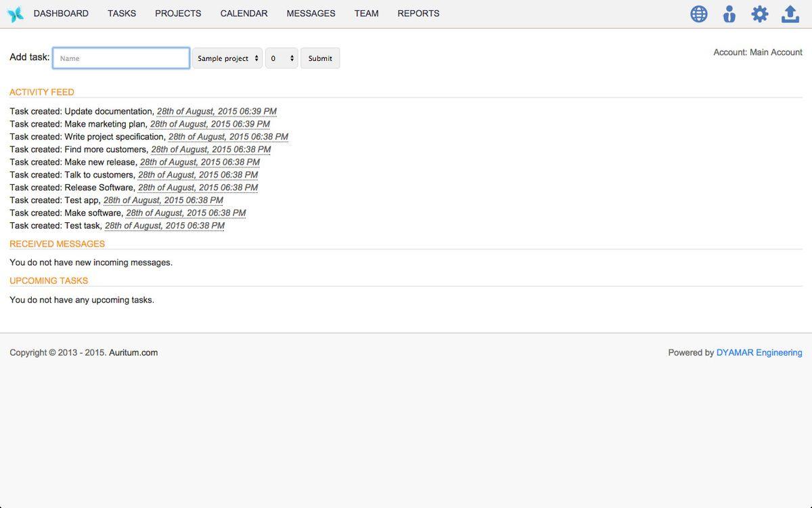Viewport: 812px width, 508px height.
Task: Switch to Messages section
Action: tap(311, 14)
